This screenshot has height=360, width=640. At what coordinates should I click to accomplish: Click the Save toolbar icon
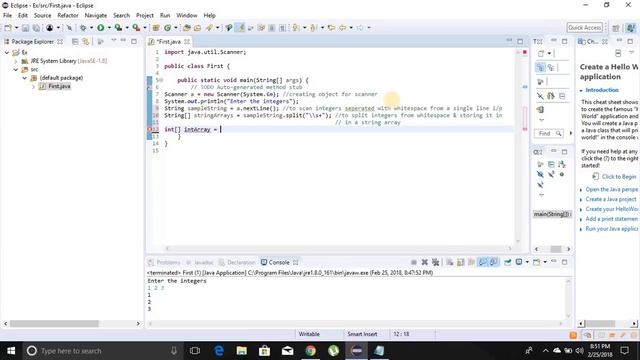[25, 28]
